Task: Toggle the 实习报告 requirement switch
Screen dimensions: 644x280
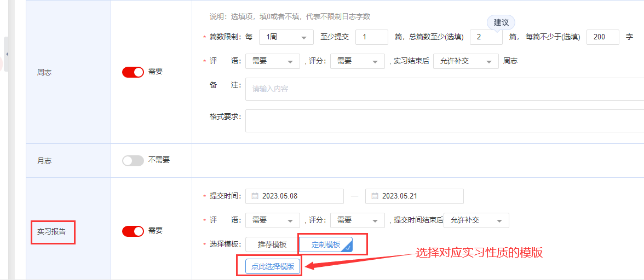Action: tap(133, 231)
